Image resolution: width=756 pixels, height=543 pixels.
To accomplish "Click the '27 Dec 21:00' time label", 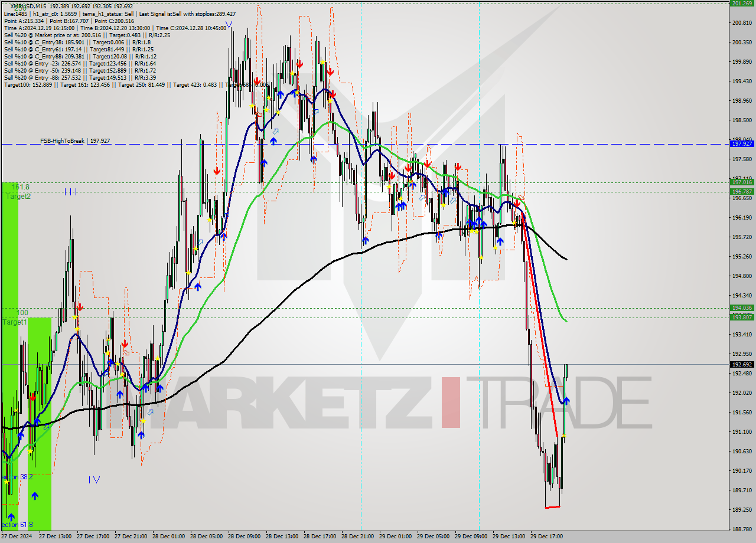I will [x=131, y=537].
